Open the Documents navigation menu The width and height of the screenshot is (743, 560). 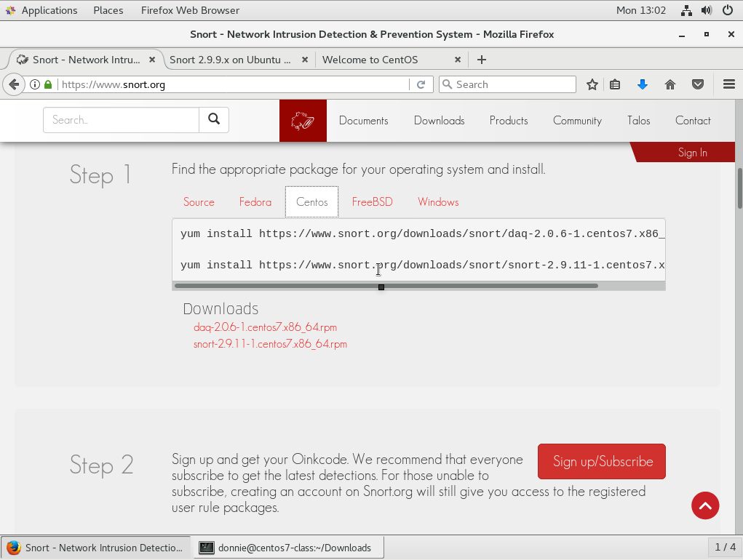click(363, 121)
